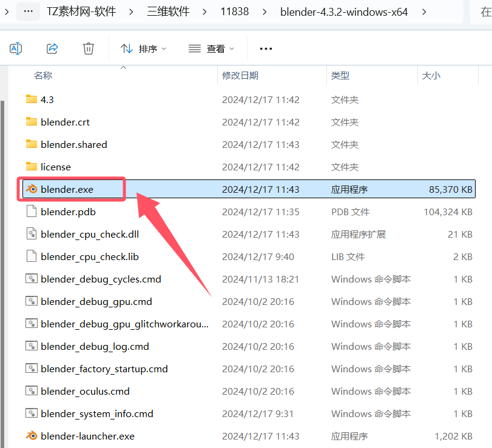Click the PDB 文件 type cell
Viewport: 492px width, 448px height.
coord(350,212)
